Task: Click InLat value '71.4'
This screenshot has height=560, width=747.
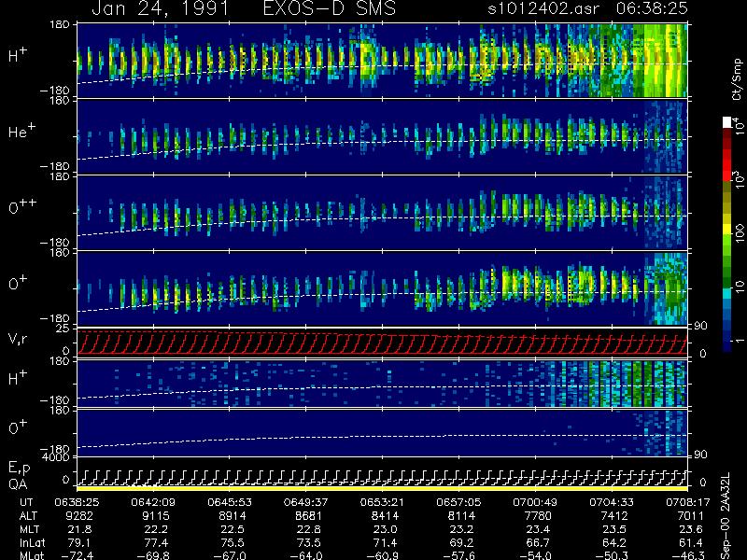Action: pyautogui.click(x=386, y=542)
